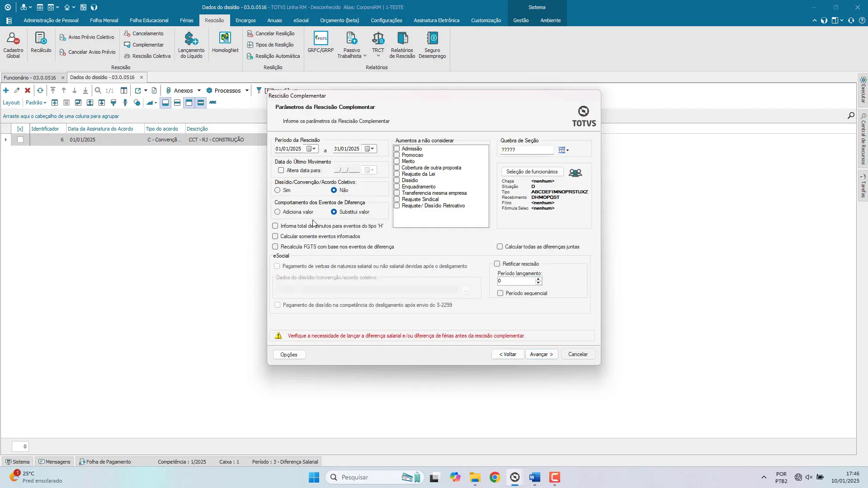868x488 pixels.
Task: Expand the Anexos dropdown
Action: pyautogui.click(x=199, y=90)
